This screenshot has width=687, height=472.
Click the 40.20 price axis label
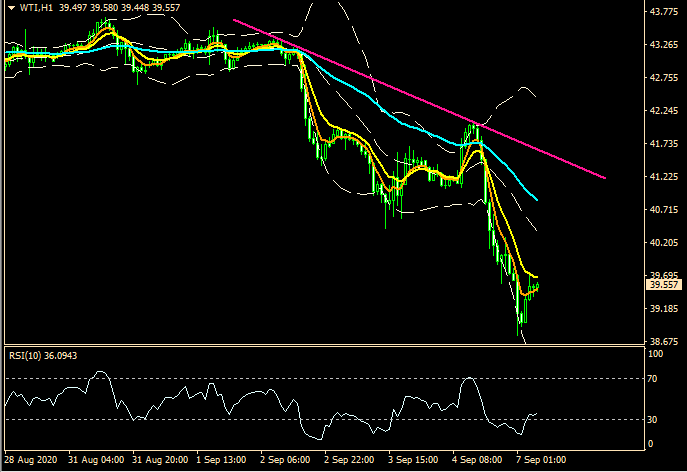pyautogui.click(x=661, y=242)
